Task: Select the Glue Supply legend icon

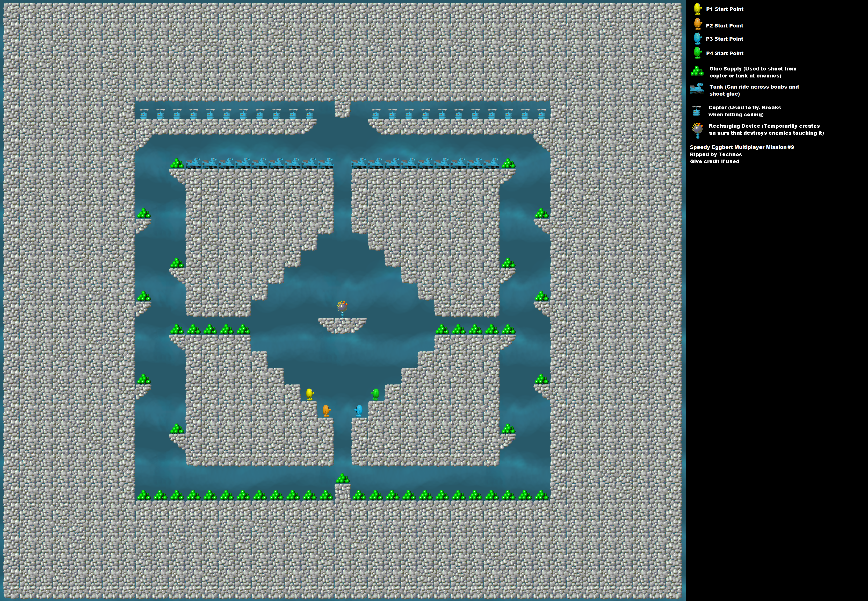Action: pyautogui.click(x=697, y=71)
